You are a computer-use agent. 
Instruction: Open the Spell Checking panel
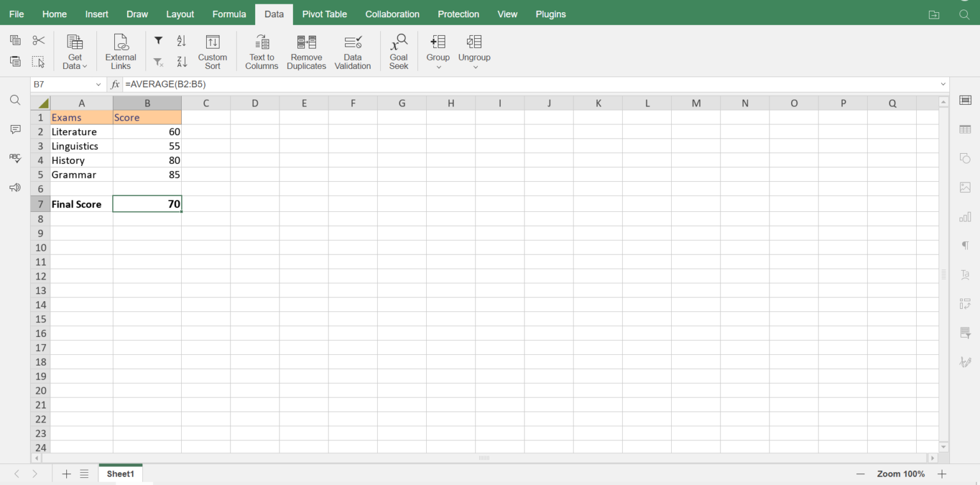[x=15, y=158]
